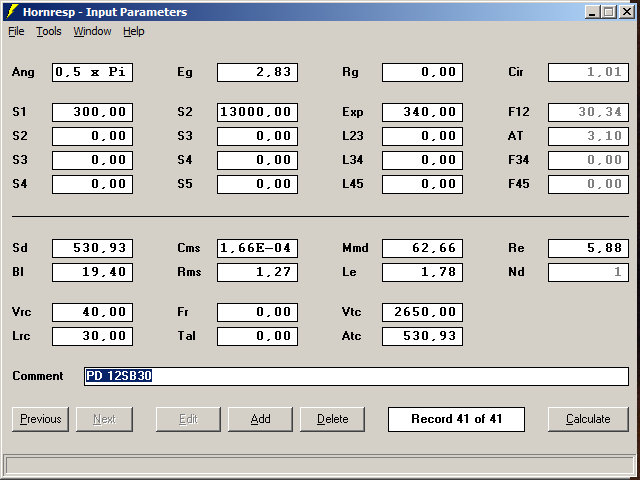Click the first S1 throat area field
Screen dimensions: 640x480
[x=92, y=112]
